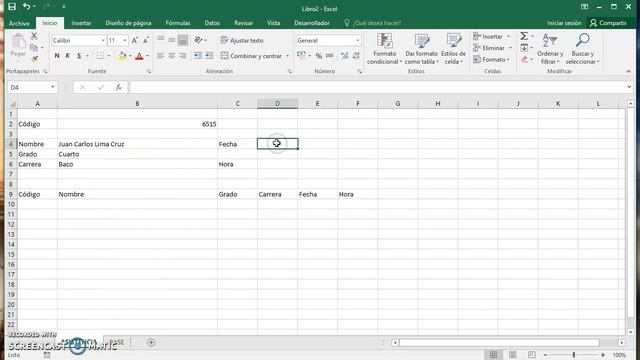Click the zoom slider handle
This screenshot has height=360, width=640.
pyautogui.click(x=574, y=355)
